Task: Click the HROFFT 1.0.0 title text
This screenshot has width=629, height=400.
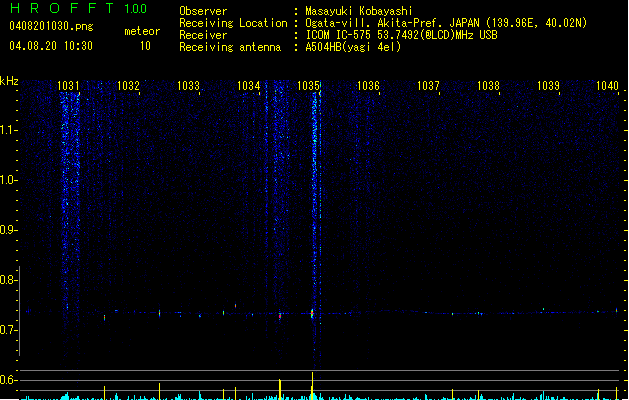Action: click(x=78, y=8)
